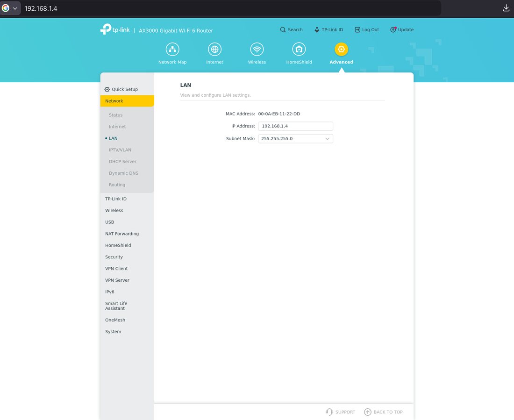The height and width of the screenshot is (420, 514).
Task: Click the LAN page heading
Action: pos(186,85)
